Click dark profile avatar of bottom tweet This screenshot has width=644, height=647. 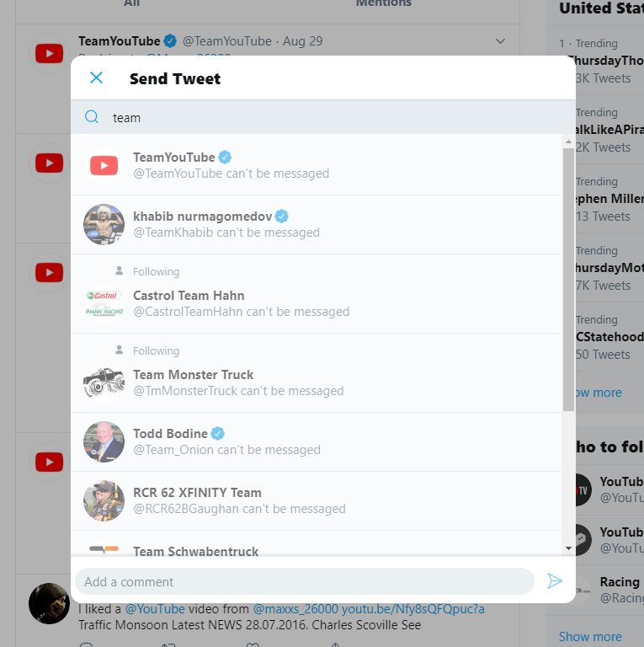click(49, 603)
